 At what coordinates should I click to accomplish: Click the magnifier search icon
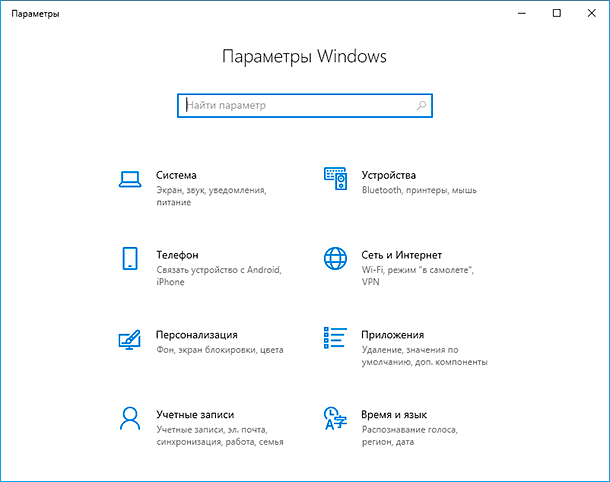[x=421, y=105]
